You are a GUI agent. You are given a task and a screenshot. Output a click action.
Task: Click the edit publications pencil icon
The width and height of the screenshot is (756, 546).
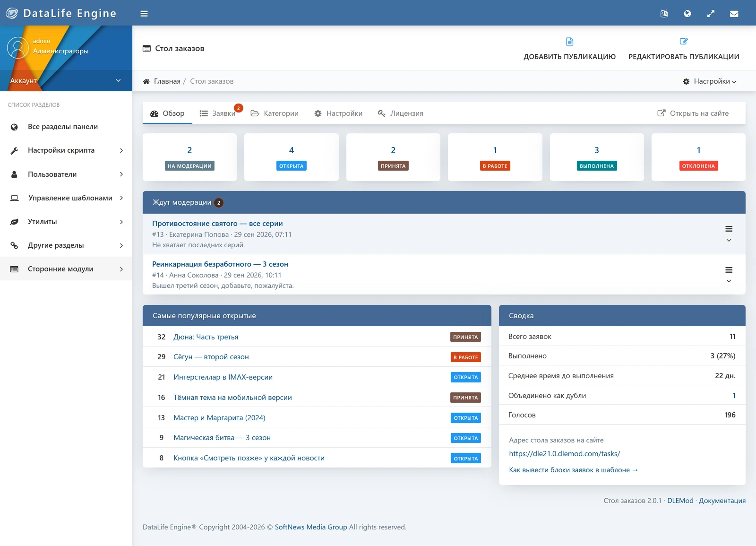click(684, 42)
